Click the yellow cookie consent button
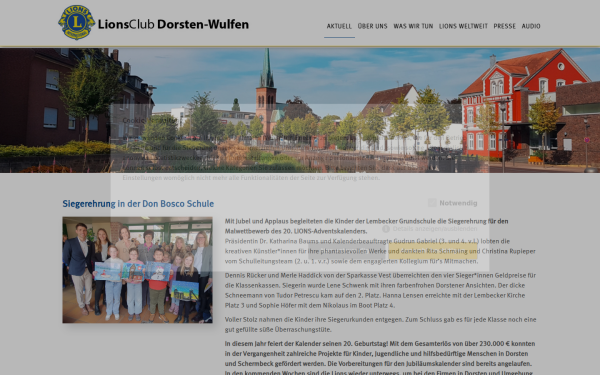 [433, 251]
